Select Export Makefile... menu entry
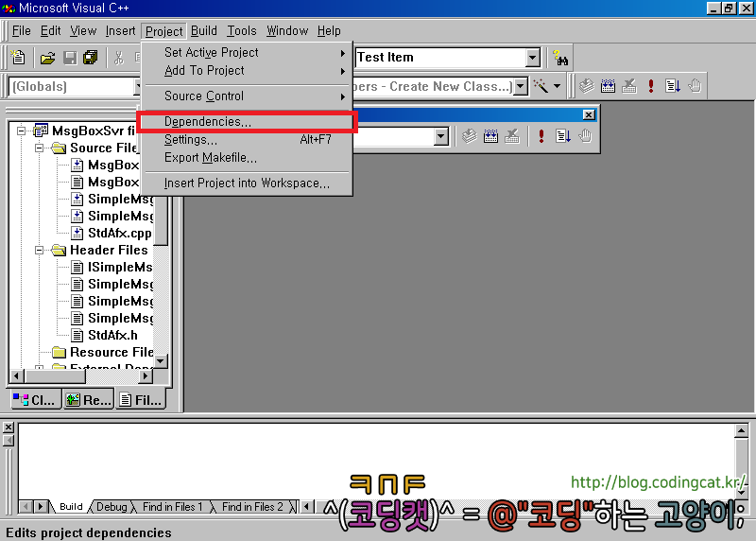The height and width of the screenshot is (541, 756). pyautogui.click(x=248, y=157)
